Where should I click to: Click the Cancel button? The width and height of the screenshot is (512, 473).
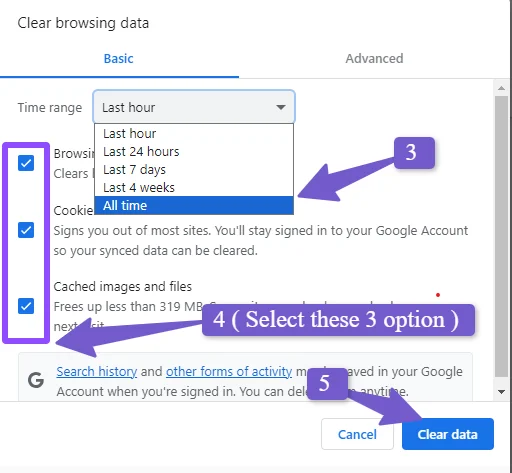[357, 434]
